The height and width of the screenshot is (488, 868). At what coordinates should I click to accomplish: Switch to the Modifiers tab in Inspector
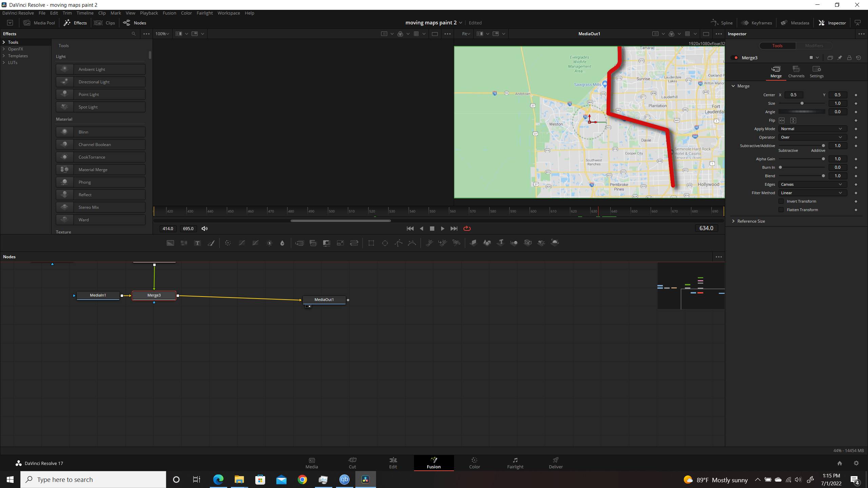(x=814, y=45)
